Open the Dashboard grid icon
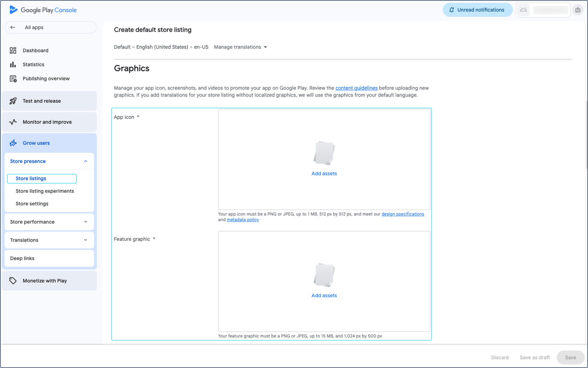The width and height of the screenshot is (588, 368). click(13, 50)
